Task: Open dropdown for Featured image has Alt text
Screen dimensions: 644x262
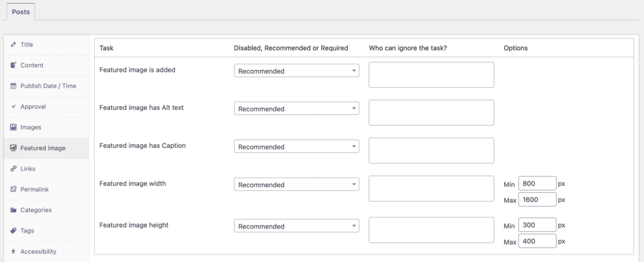Action: [x=297, y=109]
